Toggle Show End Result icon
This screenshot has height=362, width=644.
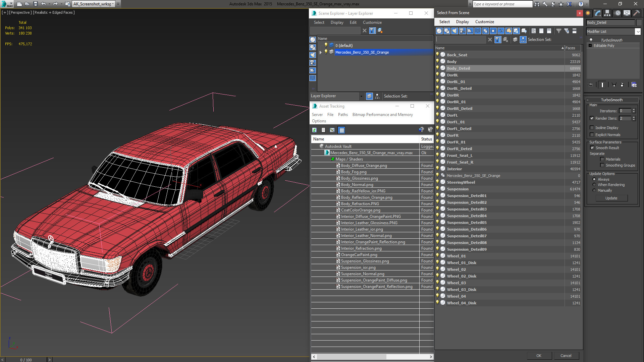602,85
